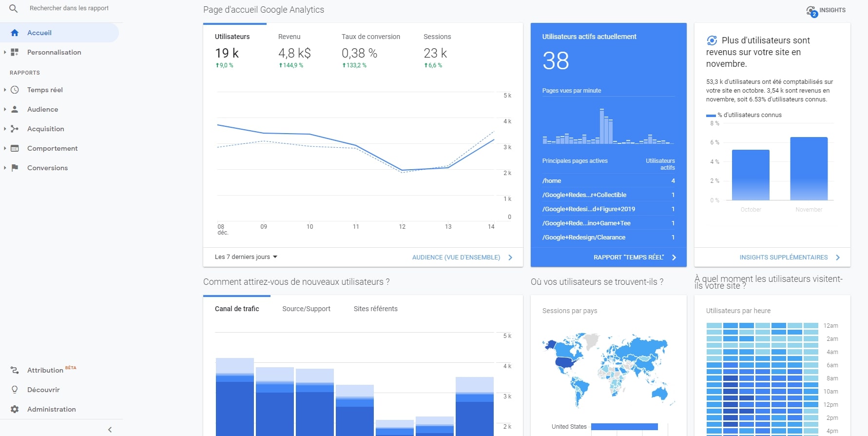Open INSIGHTS SUPPLÉMENTAIRES link
Screen dimensions: 868x436
pyautogui.click(x=784, y=258)
